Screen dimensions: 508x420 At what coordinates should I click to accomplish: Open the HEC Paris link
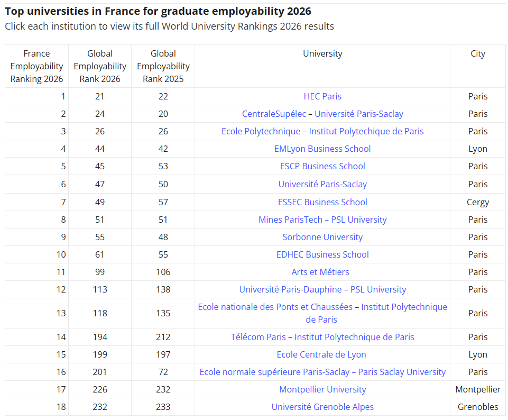(x=322, y=96)
